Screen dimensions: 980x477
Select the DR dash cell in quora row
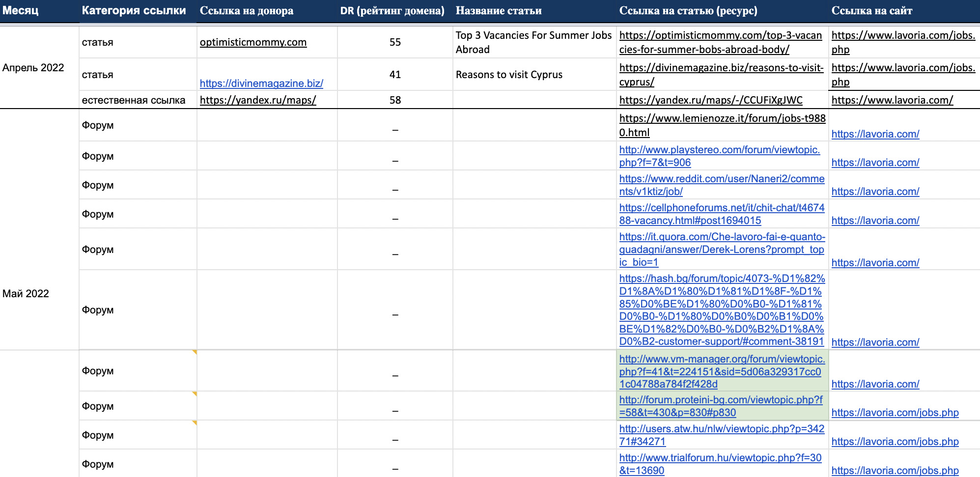[x=395, y=249]
